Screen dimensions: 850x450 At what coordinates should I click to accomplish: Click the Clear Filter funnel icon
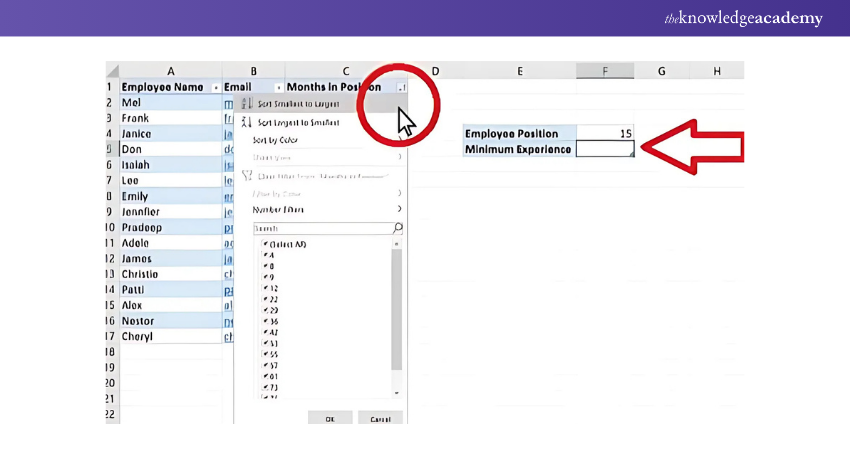coord(247,175)
